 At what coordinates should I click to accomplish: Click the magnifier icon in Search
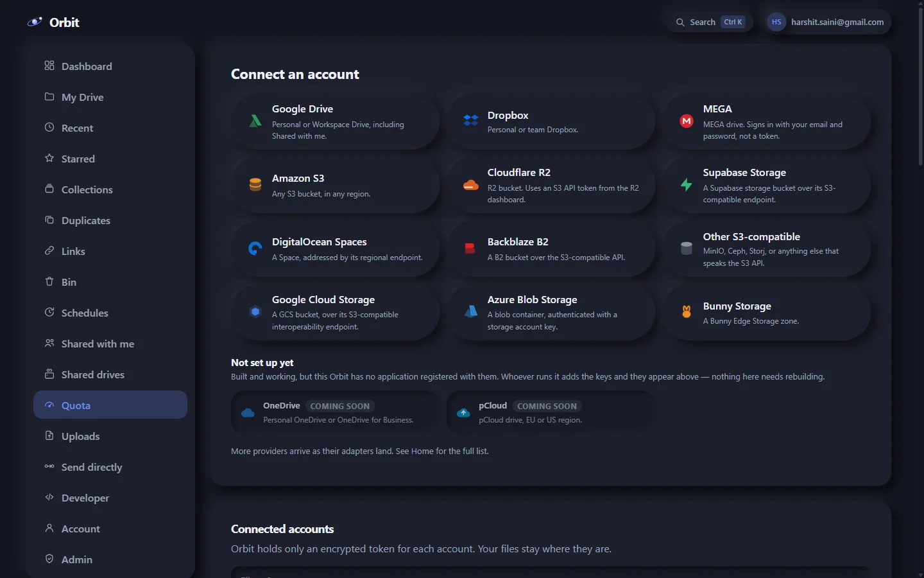(680, 22)
